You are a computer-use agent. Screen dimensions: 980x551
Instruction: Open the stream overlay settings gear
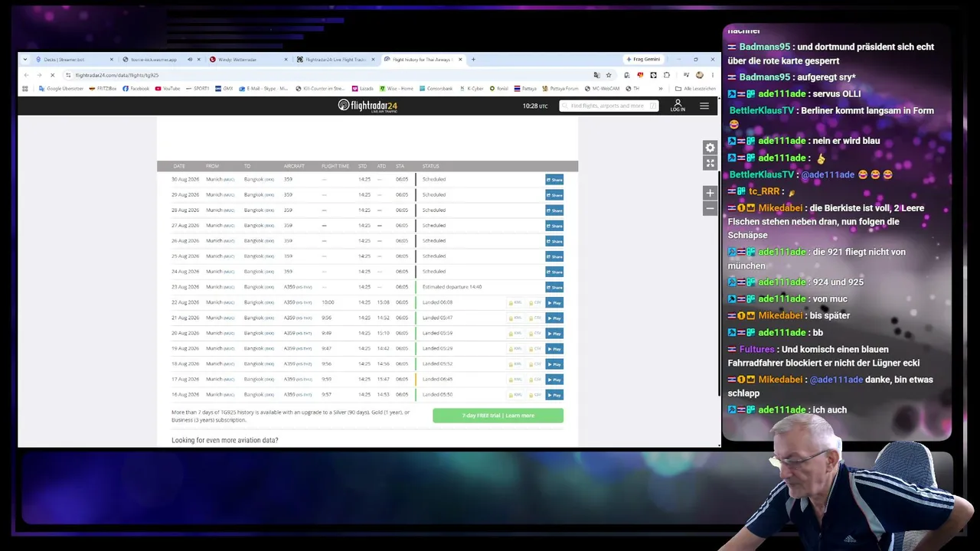(710, 148)
